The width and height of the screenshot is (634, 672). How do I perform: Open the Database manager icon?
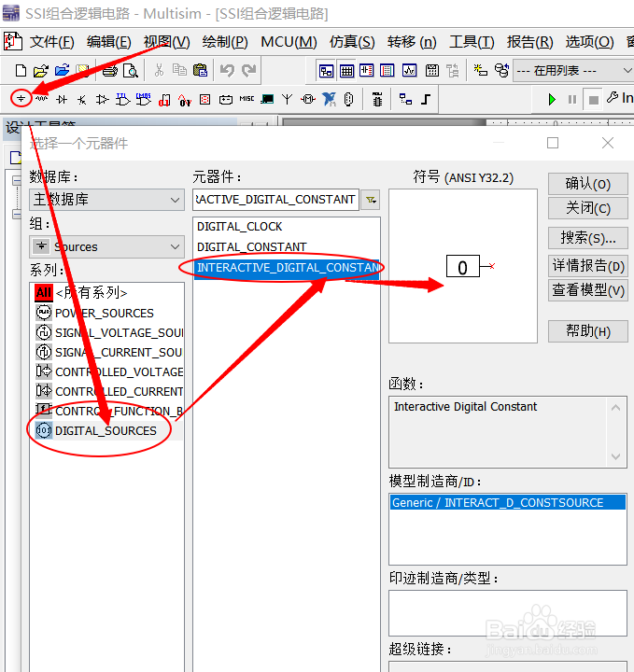(501, 70)
